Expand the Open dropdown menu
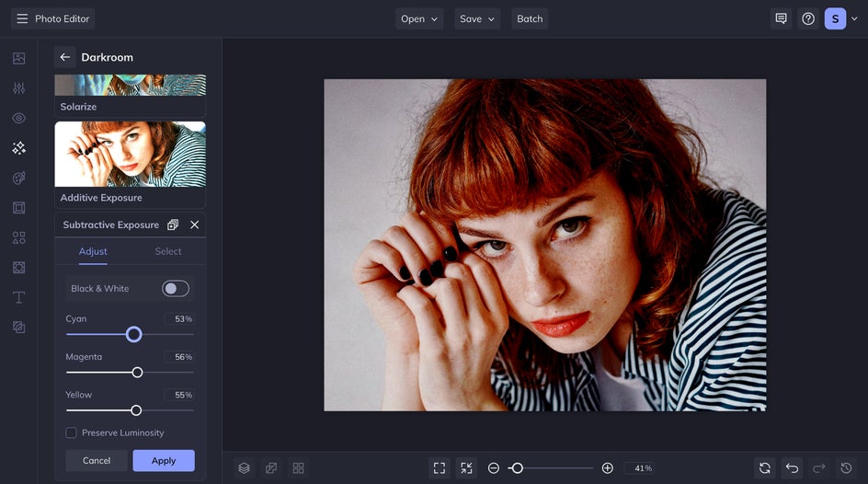 [419, 18]
